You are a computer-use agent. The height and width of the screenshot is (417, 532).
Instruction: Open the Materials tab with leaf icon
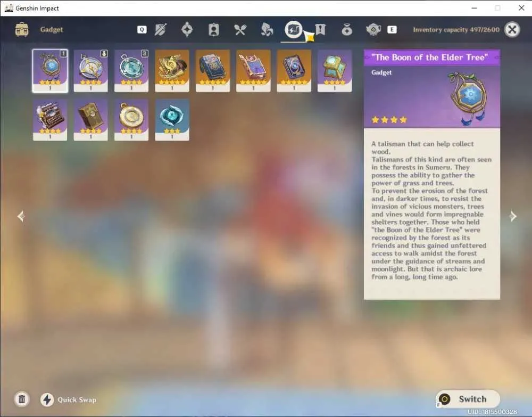pyautogui.click(x=267, y=30)
